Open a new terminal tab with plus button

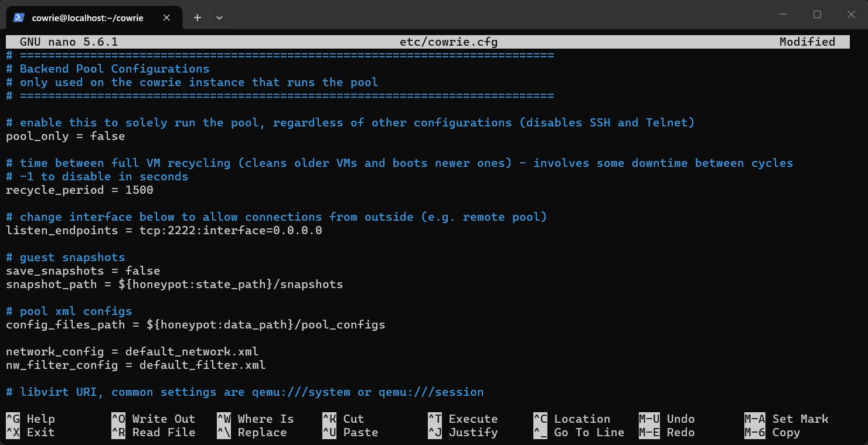pyautogui.click(x=198, y=18)
